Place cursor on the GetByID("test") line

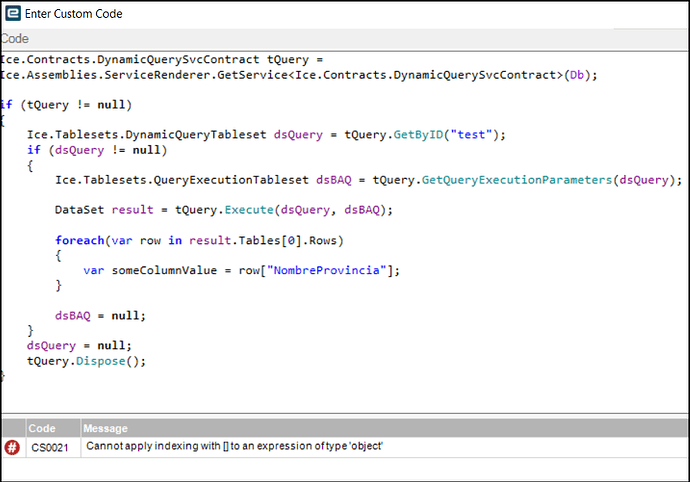[266, 135]
